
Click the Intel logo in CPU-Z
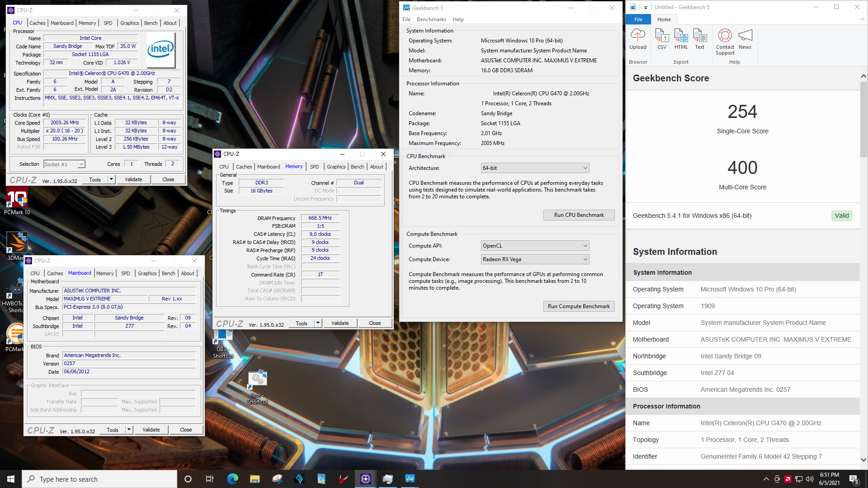[x=160, y=49]
